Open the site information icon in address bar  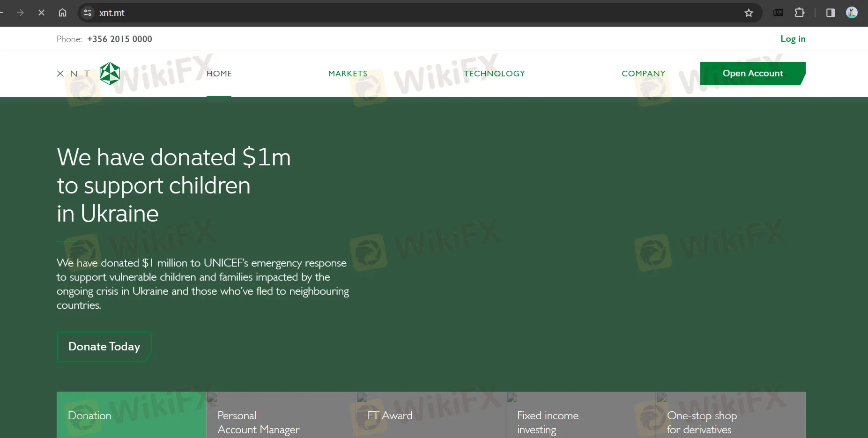(x=87, y=13)
